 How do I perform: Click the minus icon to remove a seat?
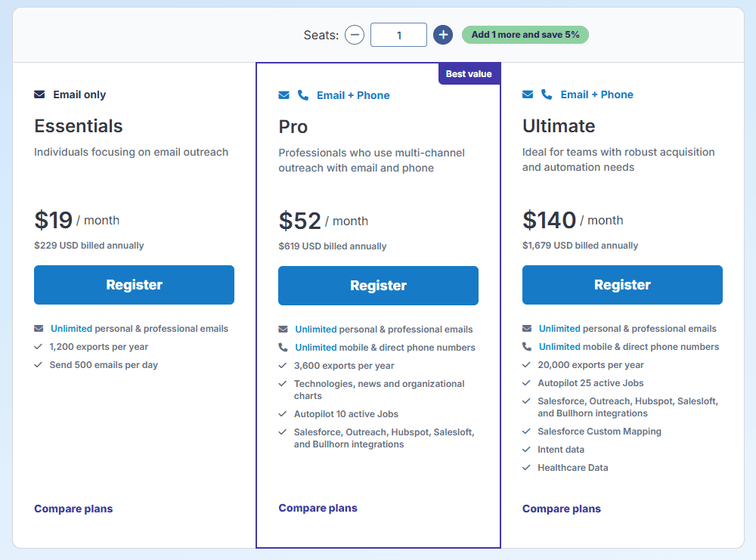click(x=354, y=35)
